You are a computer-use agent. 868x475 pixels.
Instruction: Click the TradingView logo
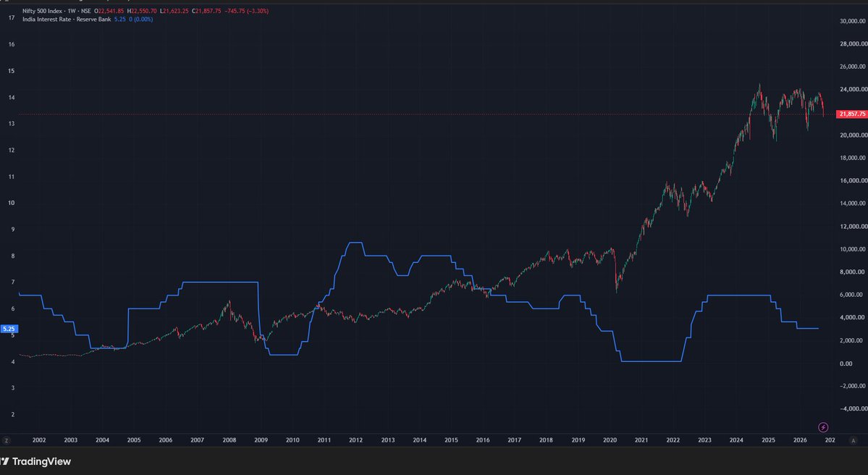pyautogui.click(x=35, y=461)
